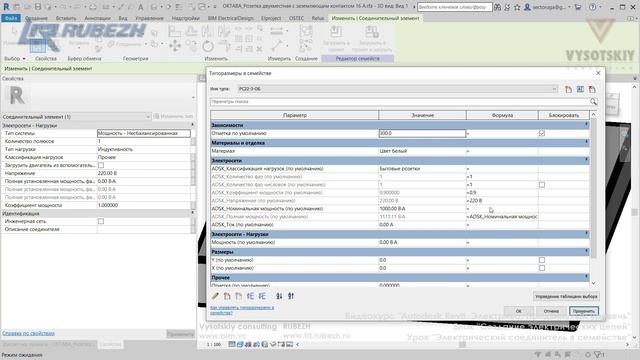Toggle Инженерная сеть checkbox
Image resolution: width=640 pixels, height=360 pixels.
101,221
